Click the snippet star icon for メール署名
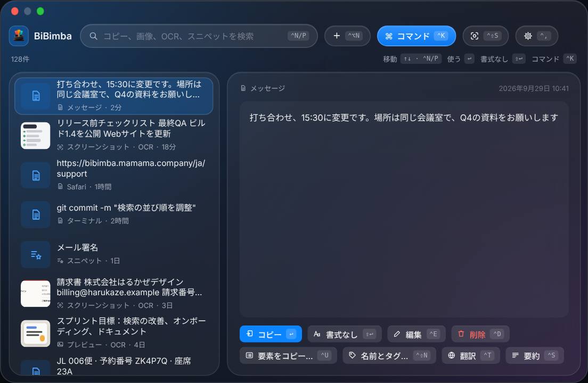The image size is (588, 383). click(36, 255)
